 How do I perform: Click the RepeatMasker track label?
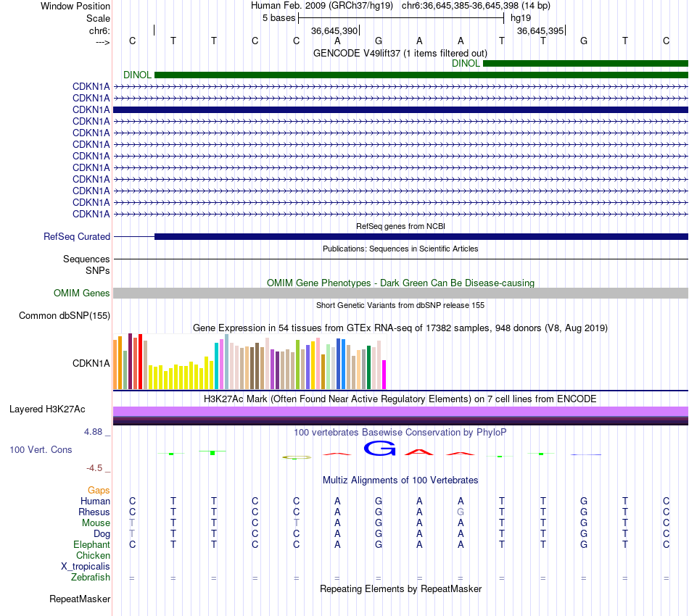80,599
